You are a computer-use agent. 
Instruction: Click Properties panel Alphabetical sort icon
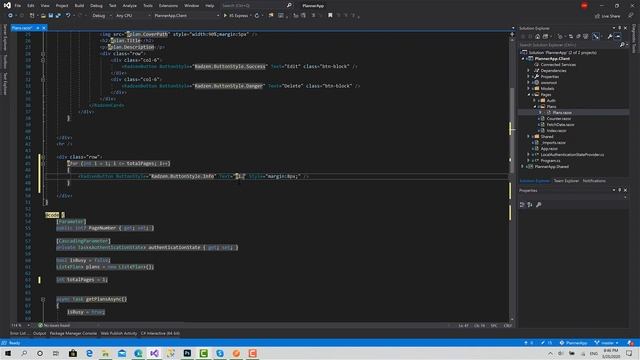[530, 204]
